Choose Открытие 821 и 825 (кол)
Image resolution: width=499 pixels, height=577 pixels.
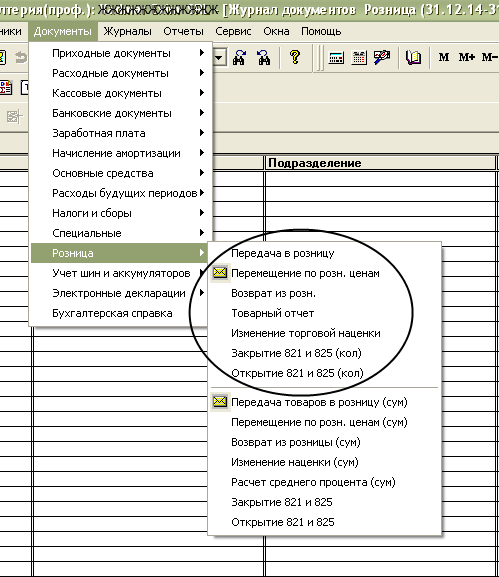point(325,373)
